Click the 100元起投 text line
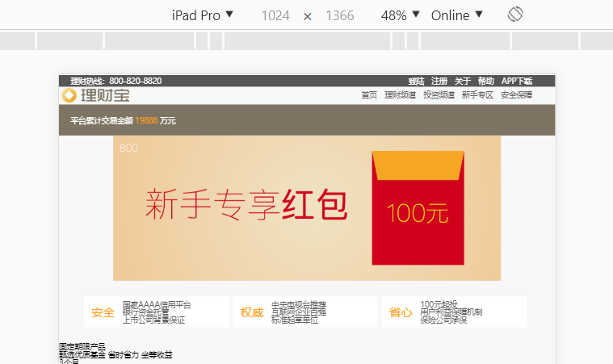 [439, 304]
